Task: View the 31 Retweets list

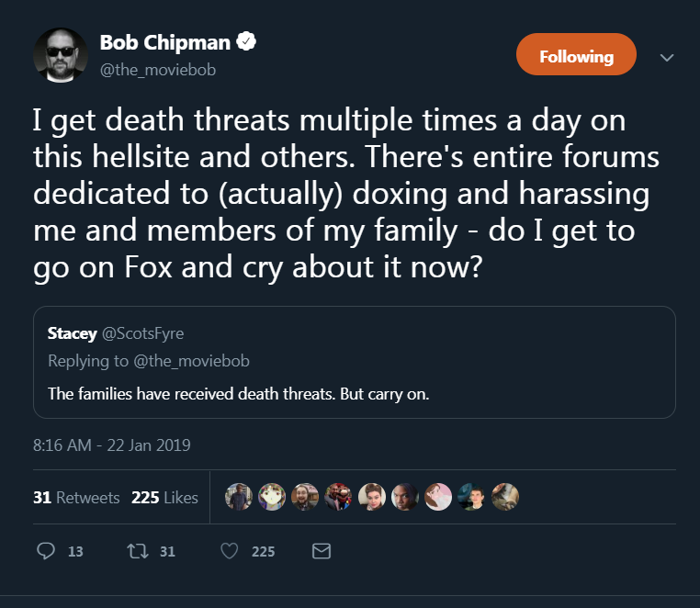Action: click(x=76, y=497)
